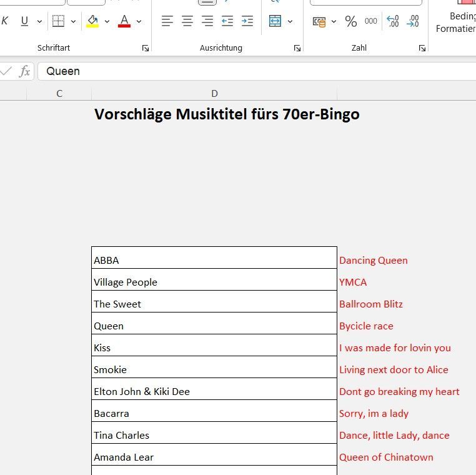Expand the borders dropdown arrow
Screen dimensions: 476x475
click(x=73, y=21)
